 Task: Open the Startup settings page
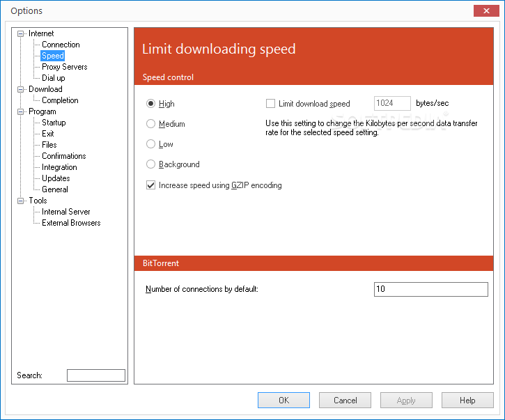click(x=54, y=123)
